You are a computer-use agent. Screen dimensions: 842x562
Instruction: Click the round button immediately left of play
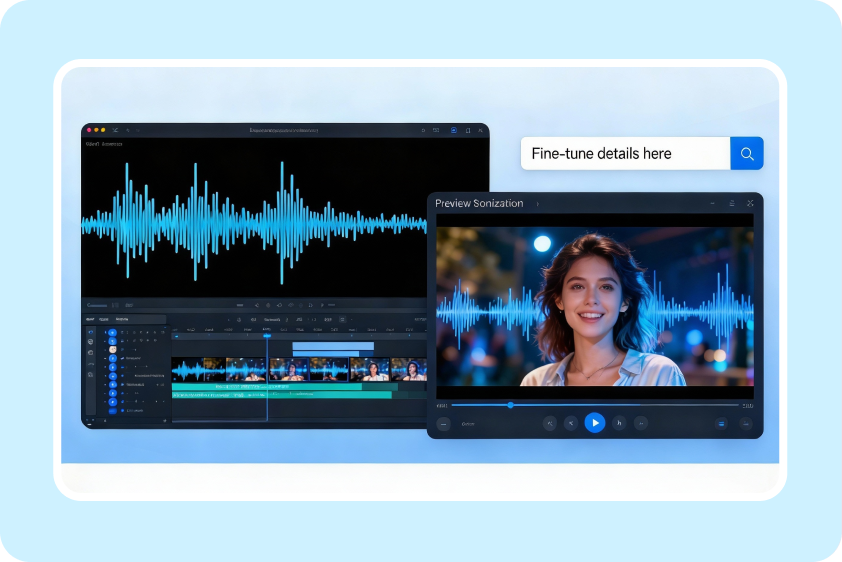pos(571,424)
